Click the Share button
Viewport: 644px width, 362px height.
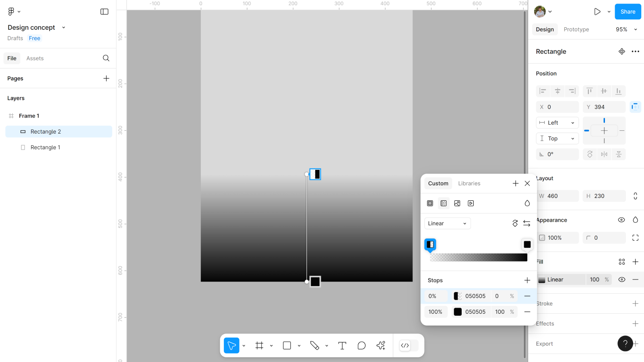point(627,12)
